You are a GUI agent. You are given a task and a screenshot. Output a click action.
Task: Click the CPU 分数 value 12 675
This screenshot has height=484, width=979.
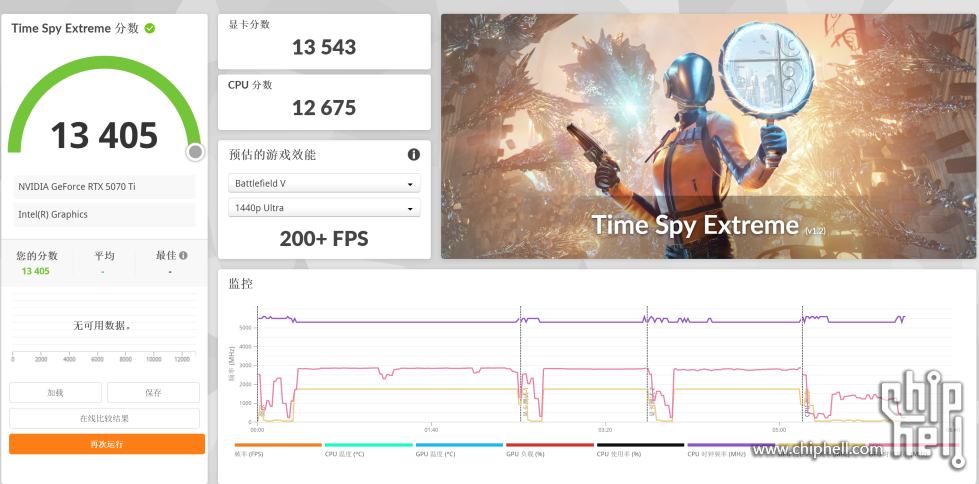click(324, 107)
